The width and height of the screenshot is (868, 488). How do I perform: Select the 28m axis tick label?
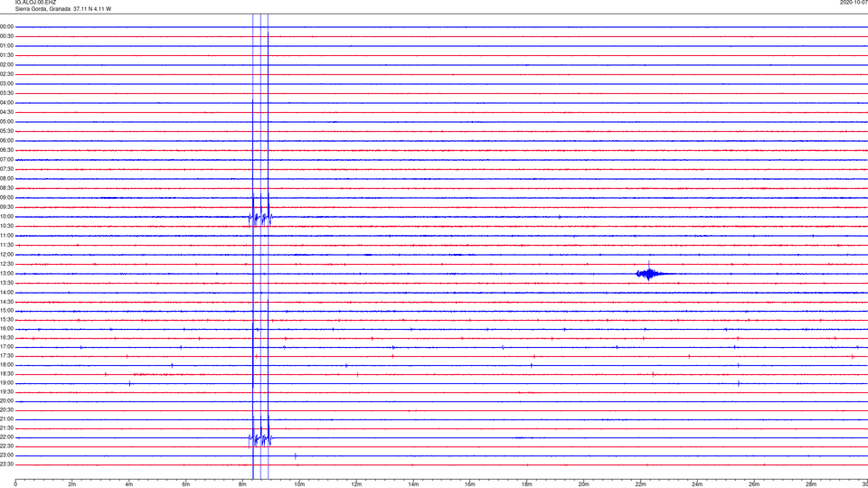coord(811,484)
